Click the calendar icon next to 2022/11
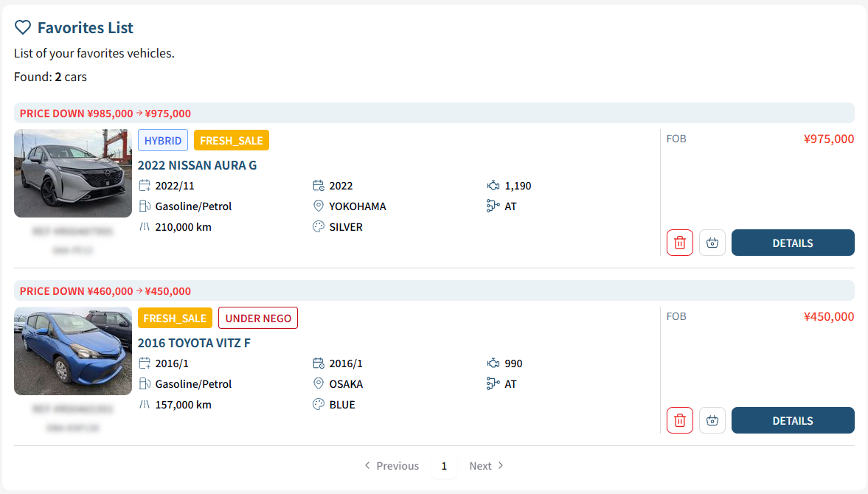868x494 pixels. (x=145, y=185)
